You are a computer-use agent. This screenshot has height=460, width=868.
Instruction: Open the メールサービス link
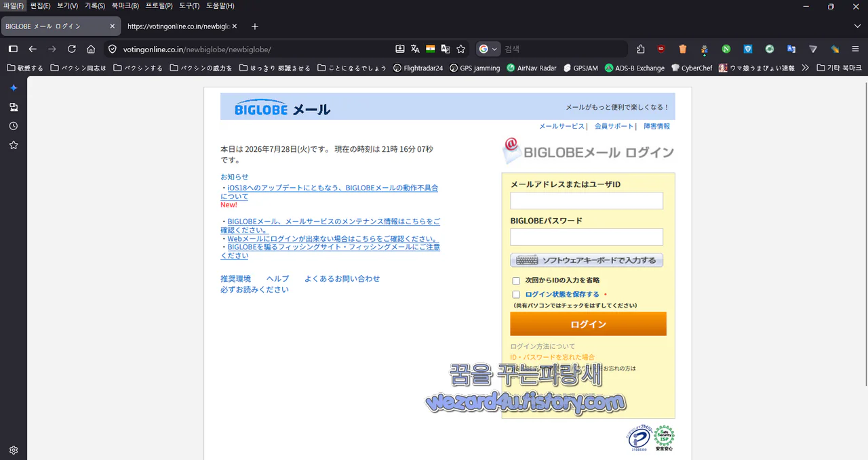tap(561, 126)
